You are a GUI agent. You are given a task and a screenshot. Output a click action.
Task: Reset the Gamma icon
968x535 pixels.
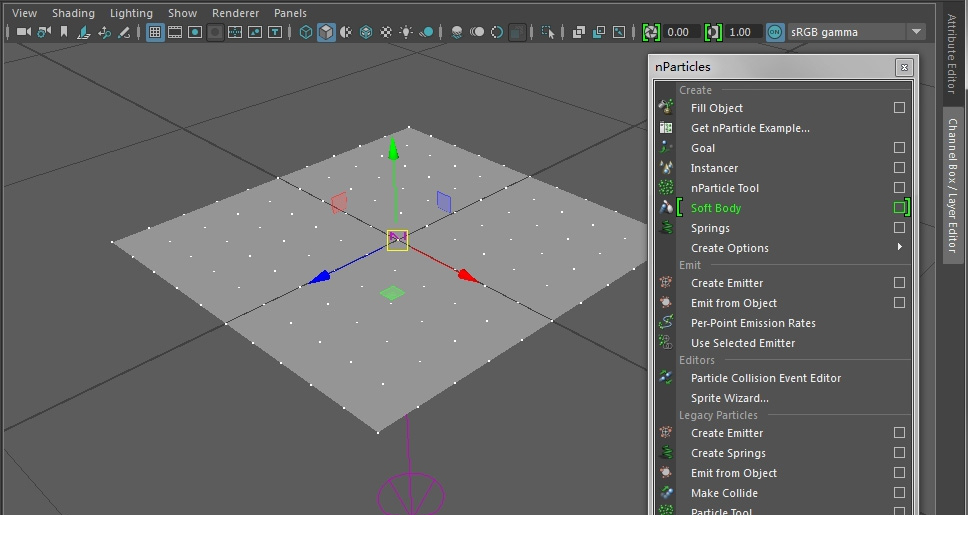pos(713,32)
